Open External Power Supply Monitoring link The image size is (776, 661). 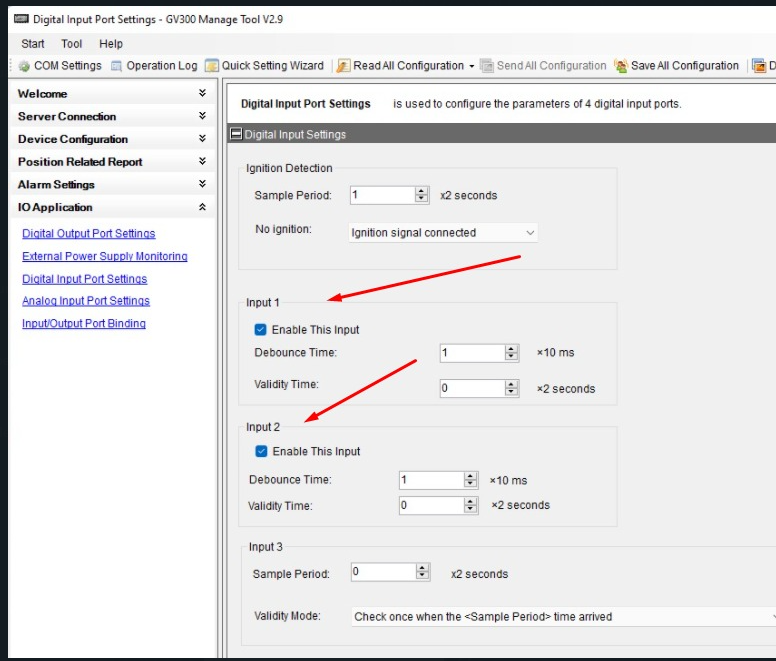(x=104, y=256)
